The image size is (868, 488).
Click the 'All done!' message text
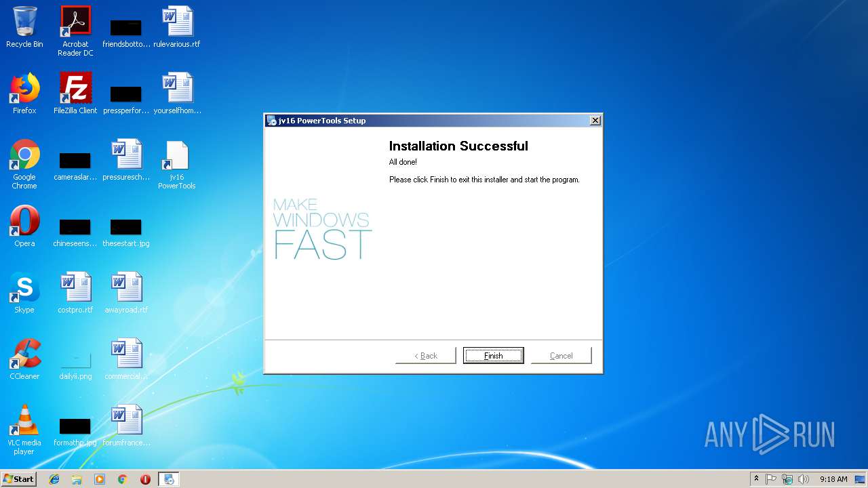click(x=403, y=162)
